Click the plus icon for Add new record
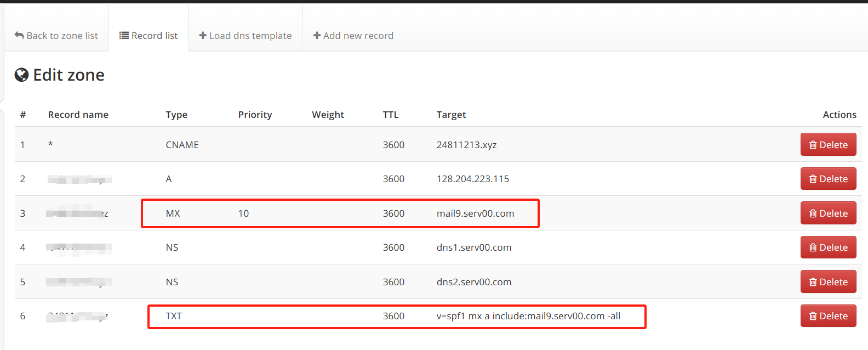 tap(317, 36)
